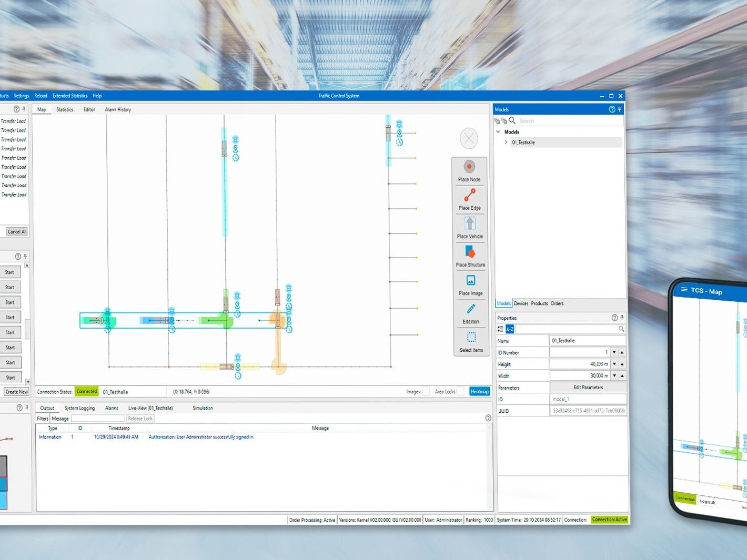Click the Cancel All button
Screen dimensions: 747x560
pos(17,231)
